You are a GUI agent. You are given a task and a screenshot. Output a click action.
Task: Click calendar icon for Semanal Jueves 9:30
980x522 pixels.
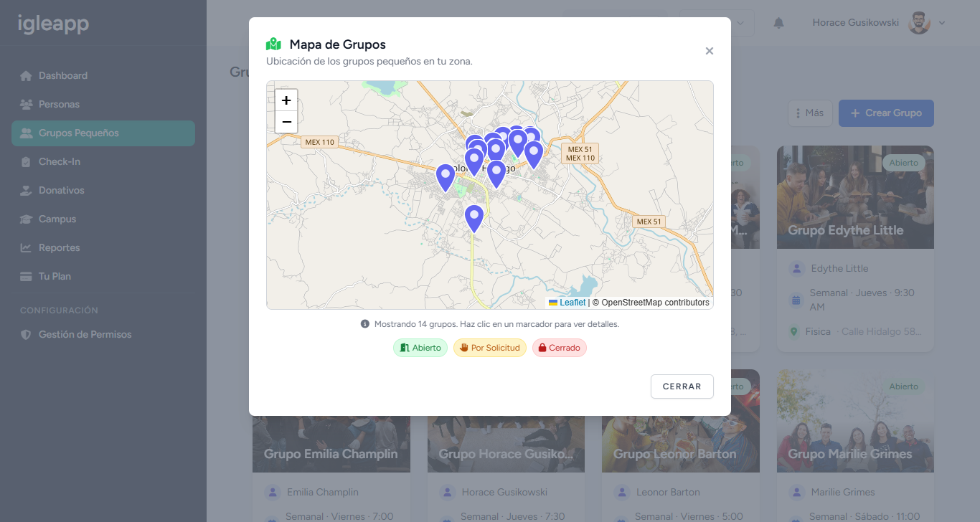coord(795,300)
